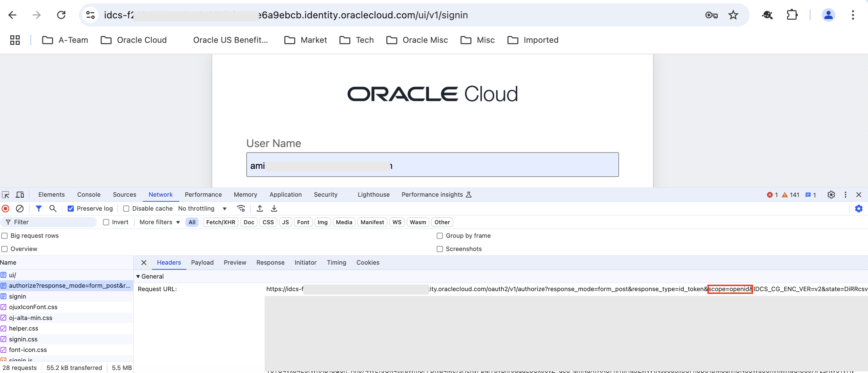Image resolution: width=868 pixels, height=373 pixels.
Task: Select the signin request row
Action: click(18, 296)
